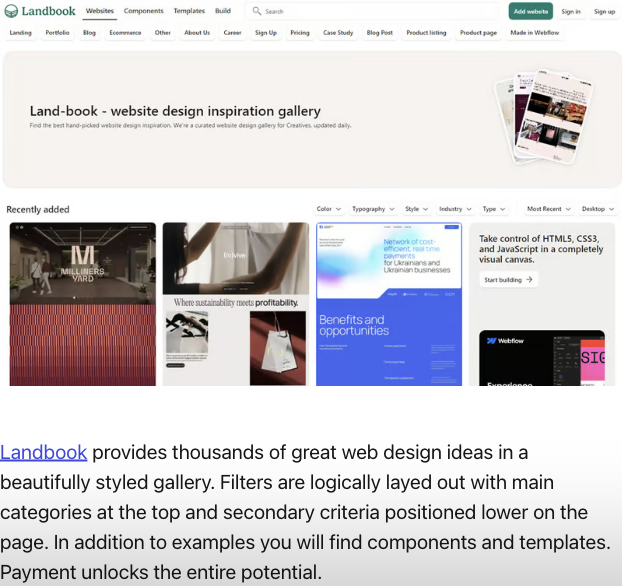Click the Sign in link
Viewport: 622px width, 586px height.
(571, 12)
